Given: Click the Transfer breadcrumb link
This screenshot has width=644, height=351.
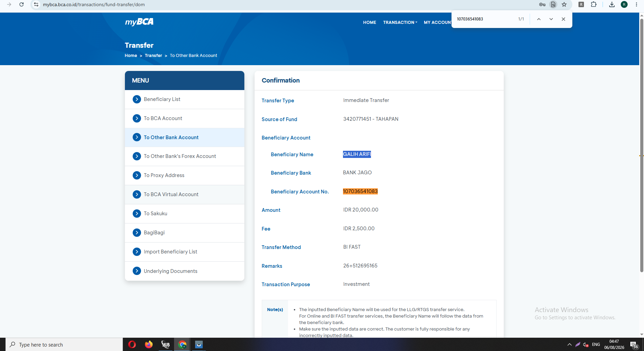Looking at the screenshot, I should click(x=153, y=56).
